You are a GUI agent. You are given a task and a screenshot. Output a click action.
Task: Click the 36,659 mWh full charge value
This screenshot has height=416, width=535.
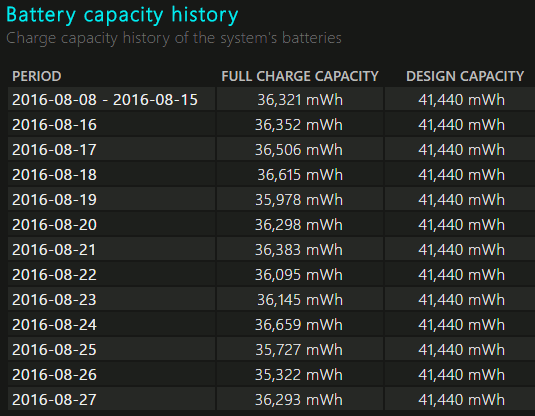pos(299,325)
